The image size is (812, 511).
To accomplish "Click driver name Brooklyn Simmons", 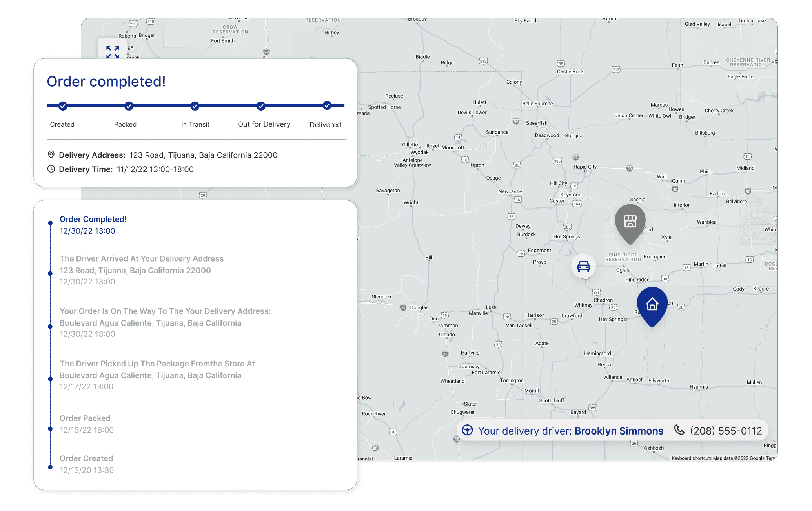I will [619, 431].
